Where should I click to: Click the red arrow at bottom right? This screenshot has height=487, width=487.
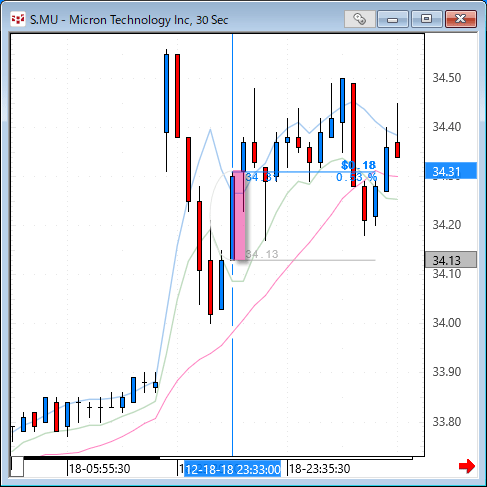click(466, 466)
